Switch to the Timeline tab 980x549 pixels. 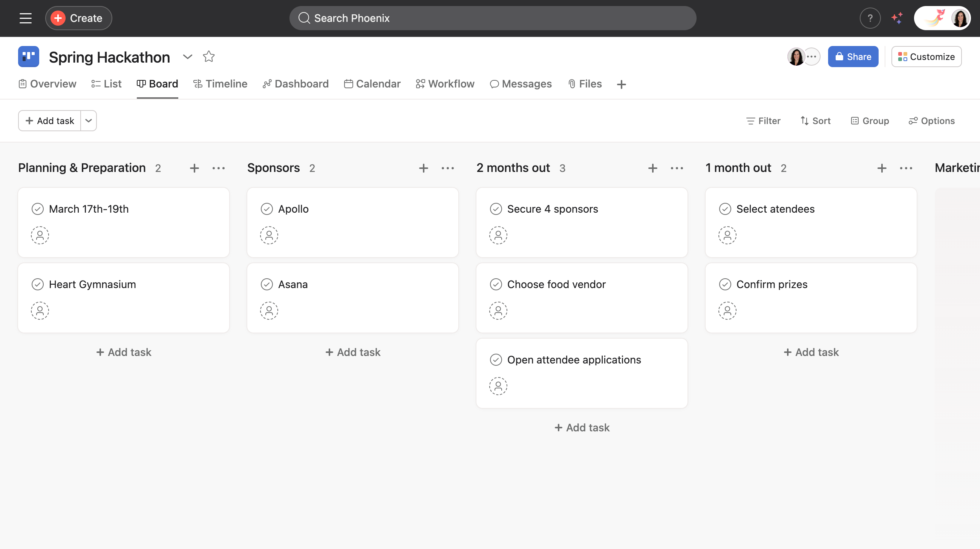220,84
